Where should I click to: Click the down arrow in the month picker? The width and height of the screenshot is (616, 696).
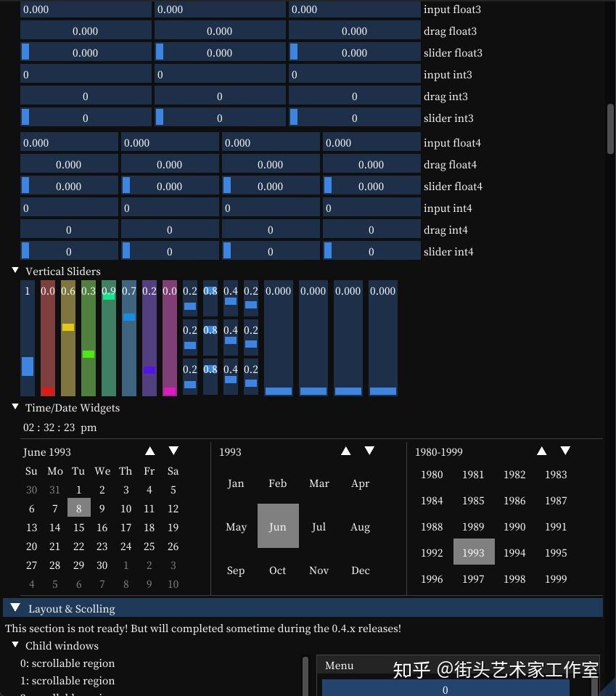click(x=369, y=451)
